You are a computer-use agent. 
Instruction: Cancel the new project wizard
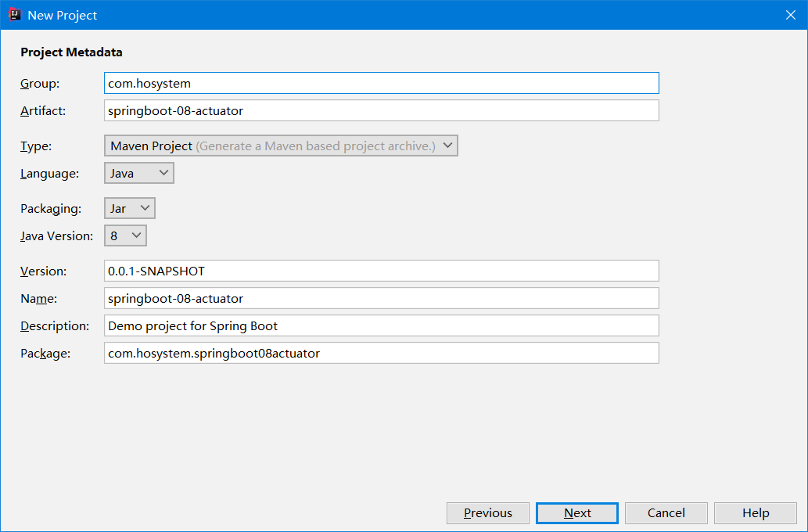click(666, 513)
